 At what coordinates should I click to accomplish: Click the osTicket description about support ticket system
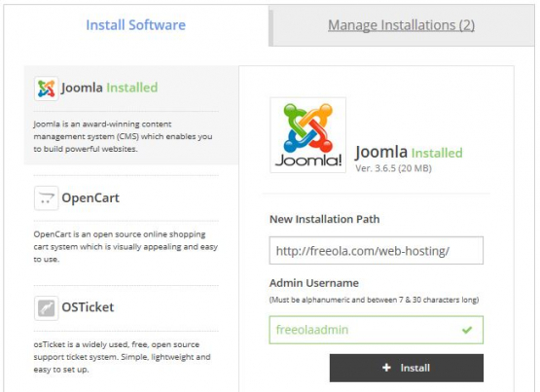[x=123, y=357]
